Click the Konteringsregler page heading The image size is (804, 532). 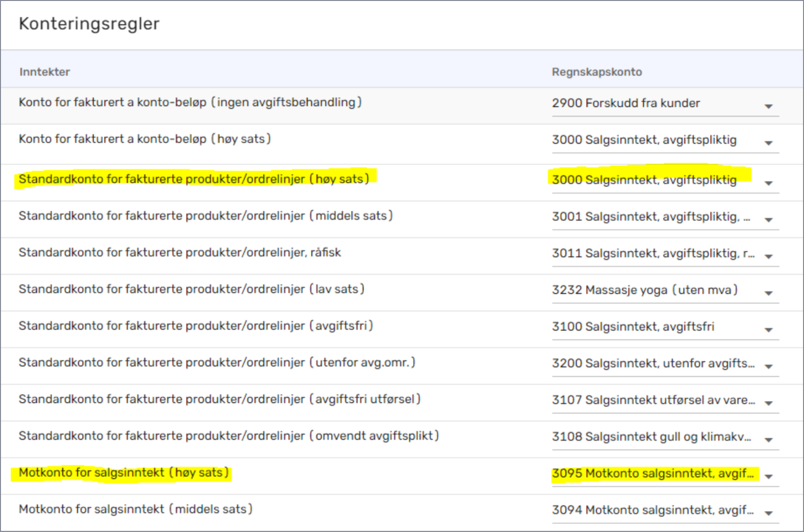coord(89,23)
